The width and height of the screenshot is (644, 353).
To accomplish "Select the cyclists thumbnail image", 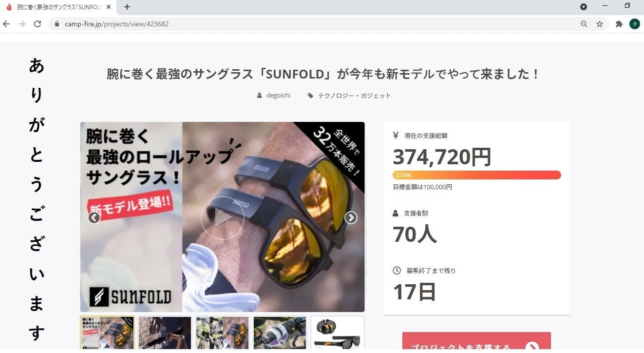I will tap(223, 333).
